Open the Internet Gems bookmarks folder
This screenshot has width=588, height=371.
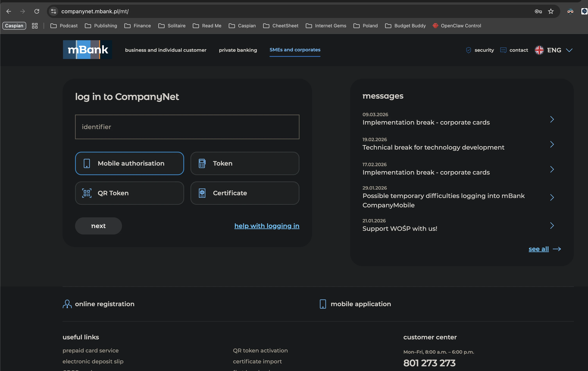[326, 26]
